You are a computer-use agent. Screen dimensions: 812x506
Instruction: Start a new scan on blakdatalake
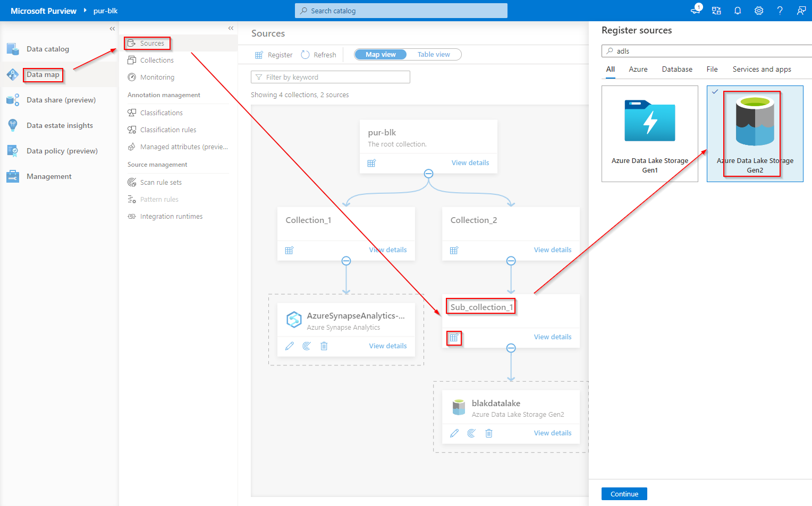pos(471,433)
